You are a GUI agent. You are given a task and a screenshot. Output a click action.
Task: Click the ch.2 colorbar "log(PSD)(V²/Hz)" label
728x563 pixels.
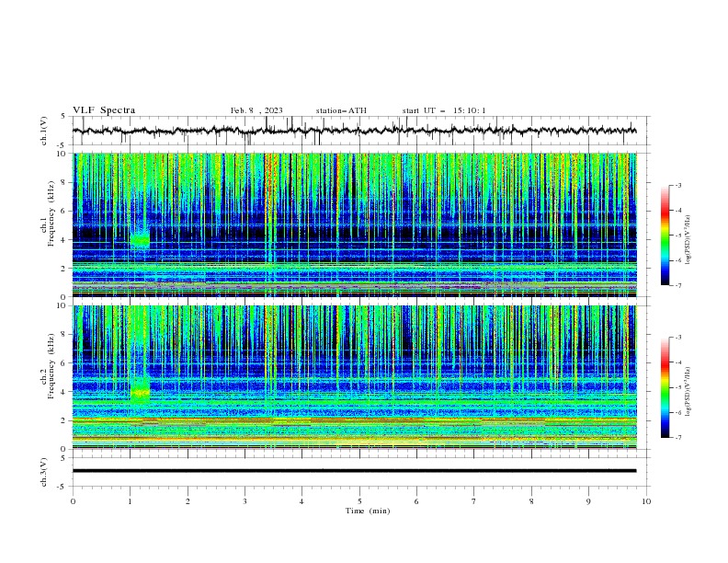coord(688,392)
